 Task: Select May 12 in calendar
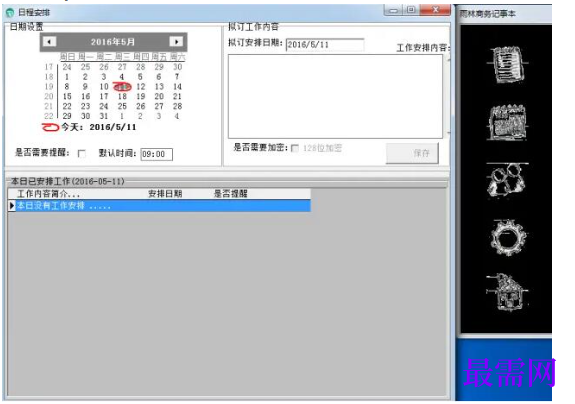tap(140, 87)
